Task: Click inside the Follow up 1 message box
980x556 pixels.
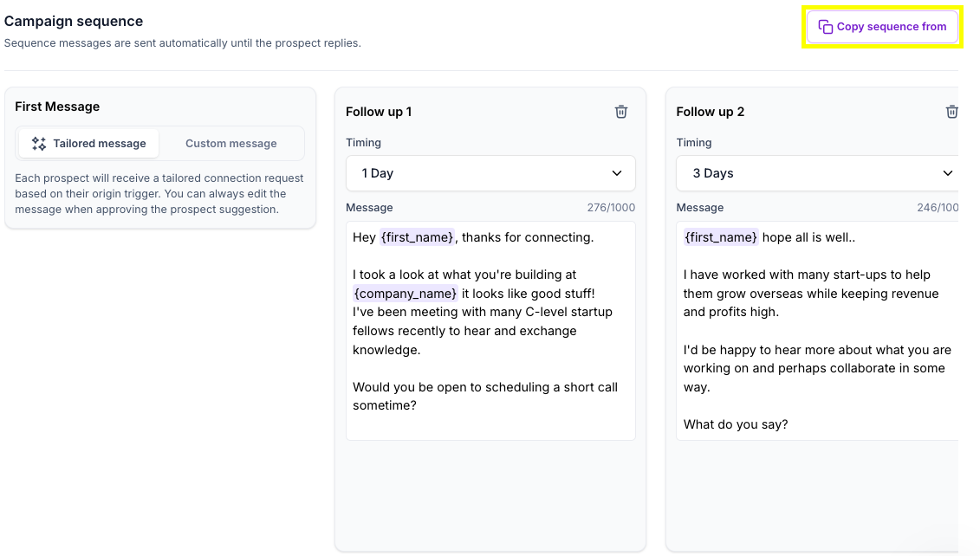Action: point(490,424)
